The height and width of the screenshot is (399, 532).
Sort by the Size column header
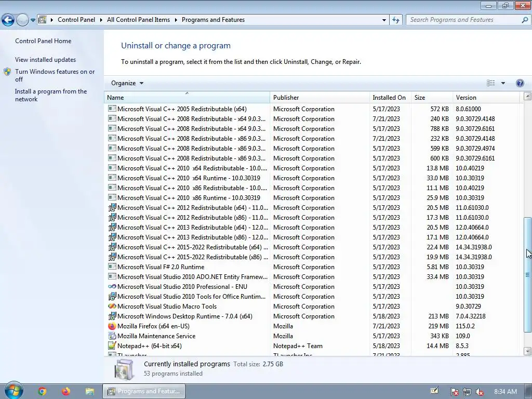432,97
